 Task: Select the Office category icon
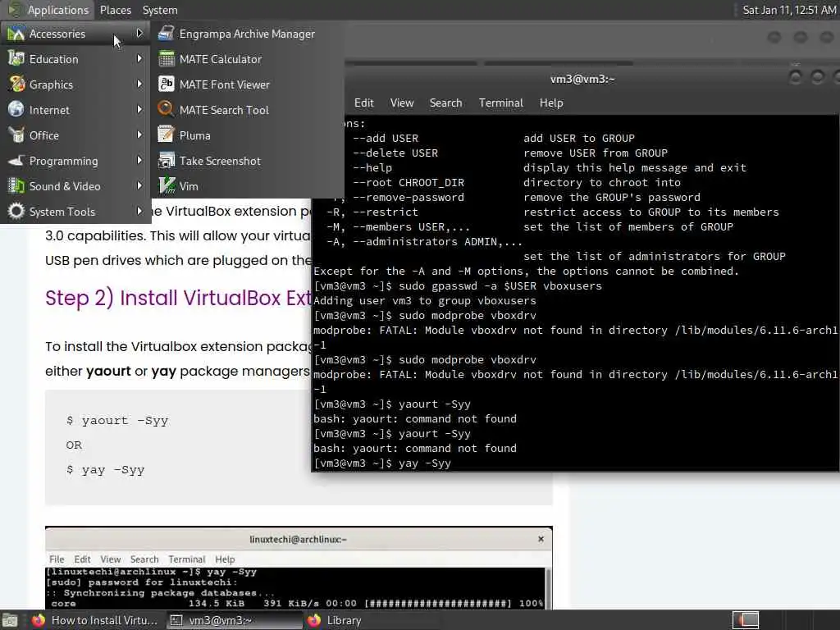[16, 135]
